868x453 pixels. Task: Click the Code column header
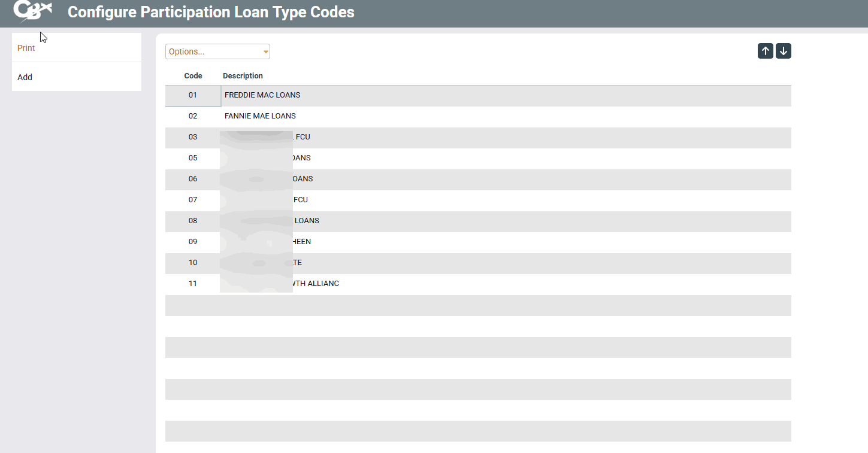pyautogui.click(x=193, y=76)
